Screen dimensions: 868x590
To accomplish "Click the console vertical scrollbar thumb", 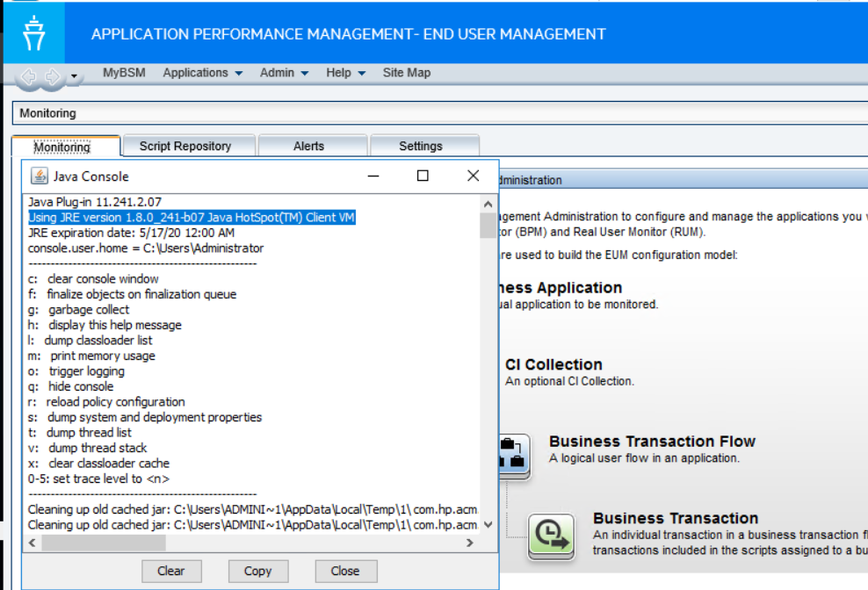I will (x=488, y=226).
